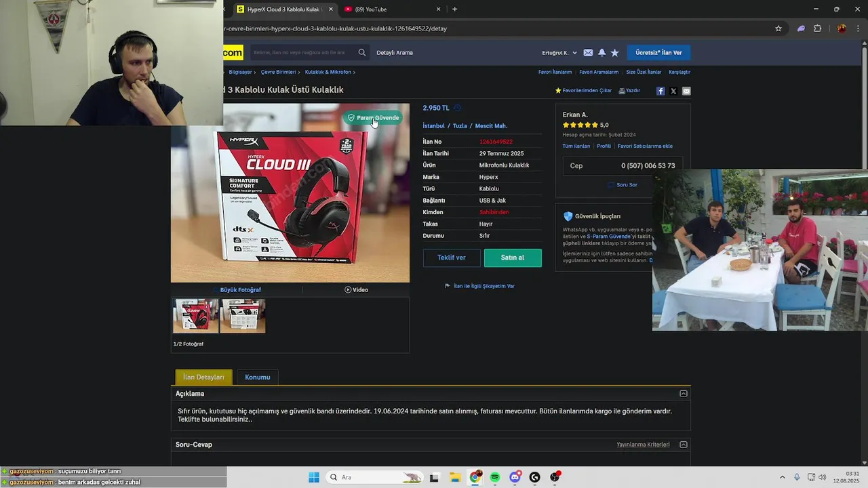Open Windows Start menu
The width and height of the screenshot is (868, 488).
tap(313, 477)
